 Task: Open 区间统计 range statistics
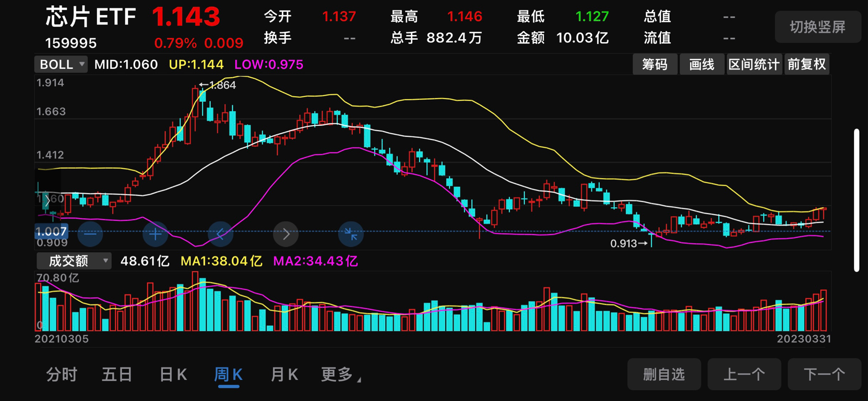(x=754, y=64)
